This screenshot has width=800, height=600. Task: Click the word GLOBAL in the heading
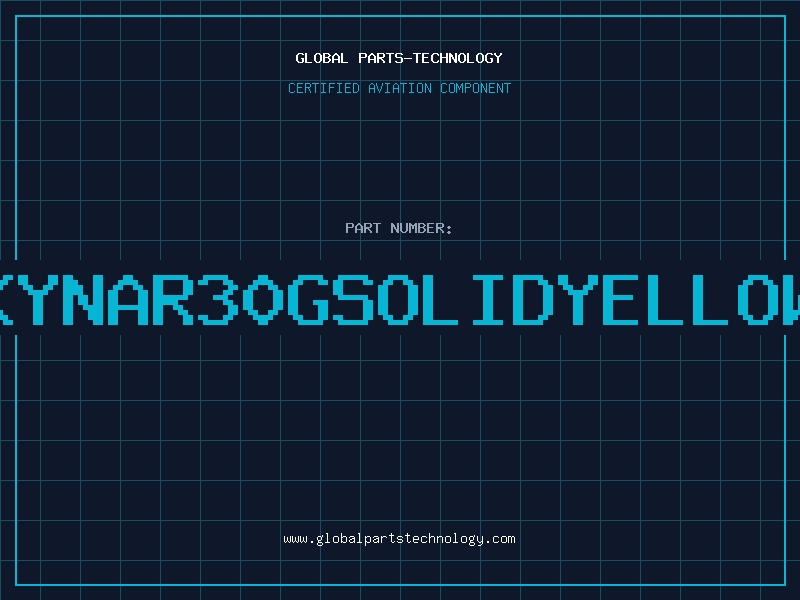pos(321,58)
